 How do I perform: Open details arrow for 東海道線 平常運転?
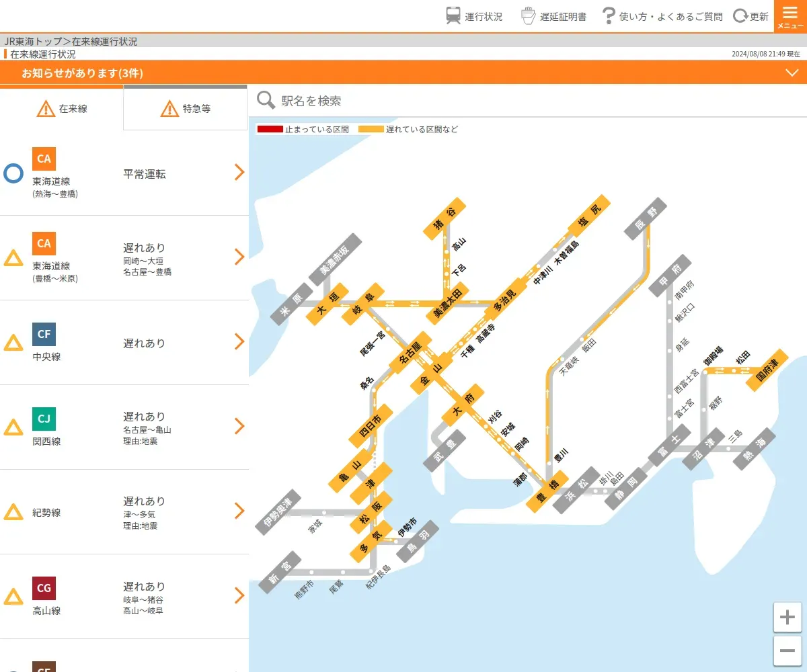[x=239, y=173]
